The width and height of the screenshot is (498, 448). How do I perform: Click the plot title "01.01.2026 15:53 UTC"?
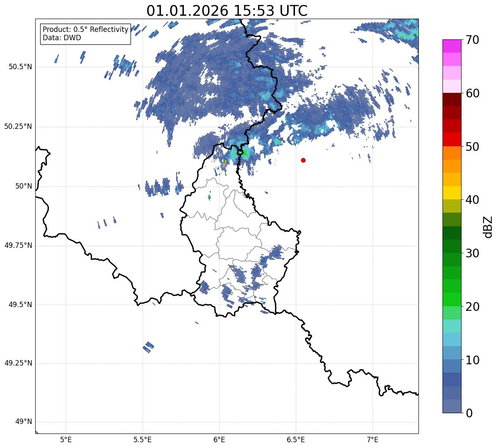pyautogui.click(x=227, y=11)
